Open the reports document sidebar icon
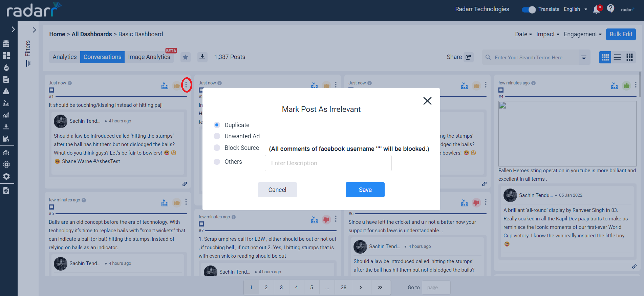The width and height of the screenshot is (644, 296). [6, 79]
